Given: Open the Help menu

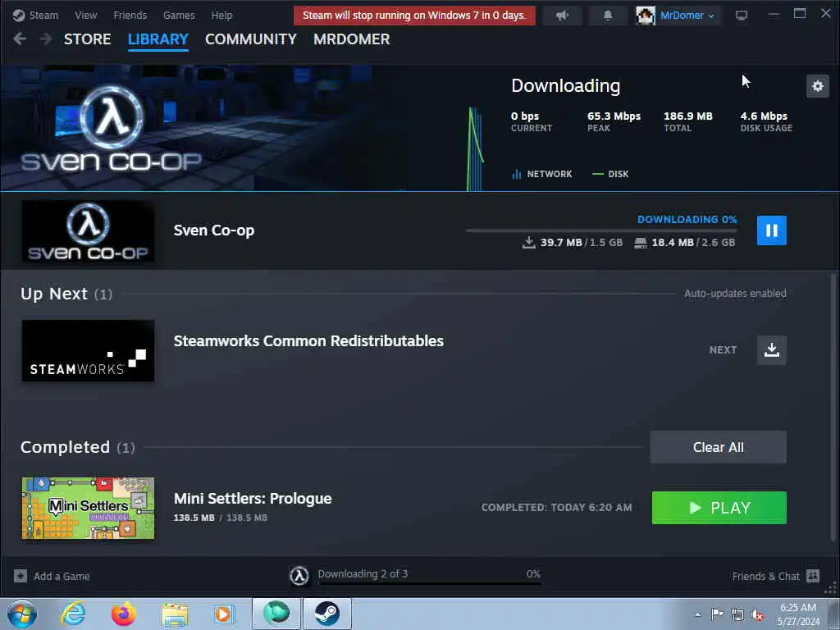Looking at the screenshot, I should click(x=221, y=15).
